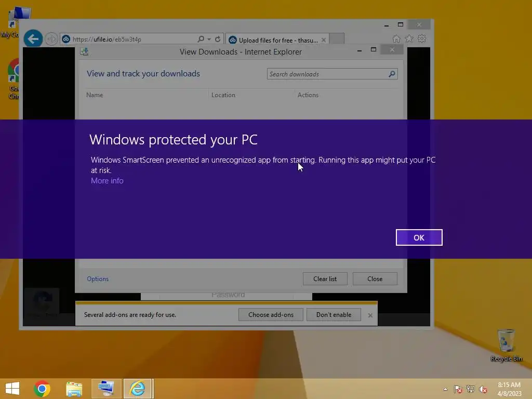Viewport: 532px width, 399px height.
Task: Open Action Center flag icon
Action: click(458, 389)
